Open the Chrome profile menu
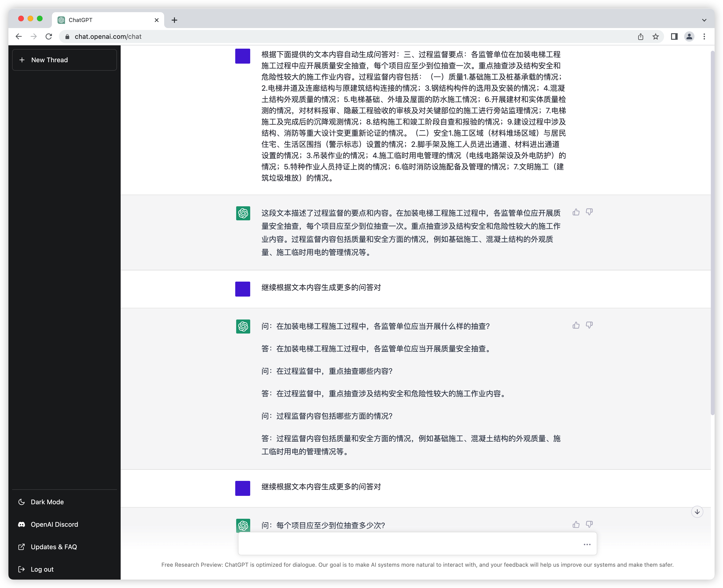 (x=689, y=36)
